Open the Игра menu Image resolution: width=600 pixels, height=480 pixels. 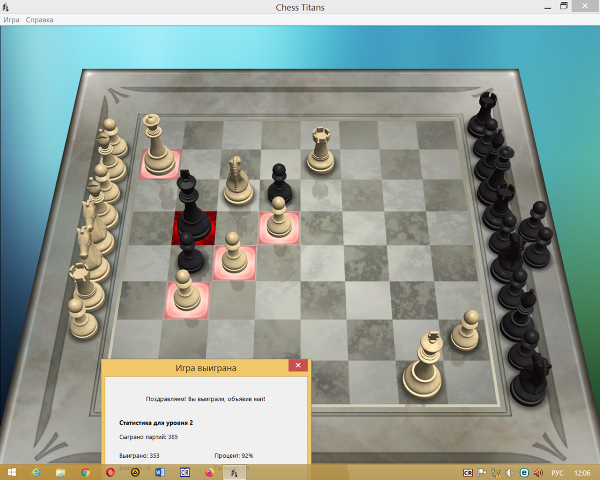[x=11, y=20]
